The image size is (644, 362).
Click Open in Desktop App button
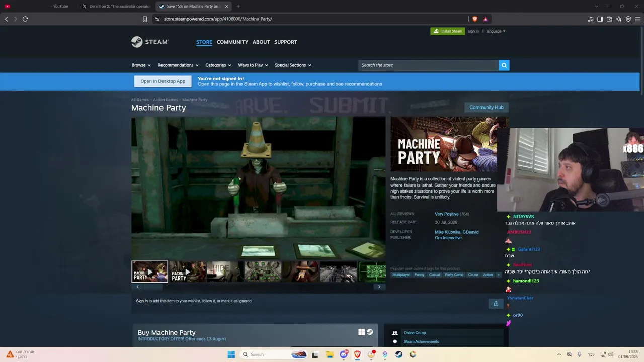click(163, 81)
